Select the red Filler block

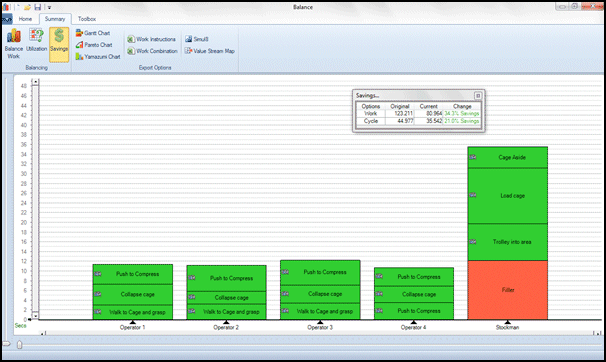(507, 290)
